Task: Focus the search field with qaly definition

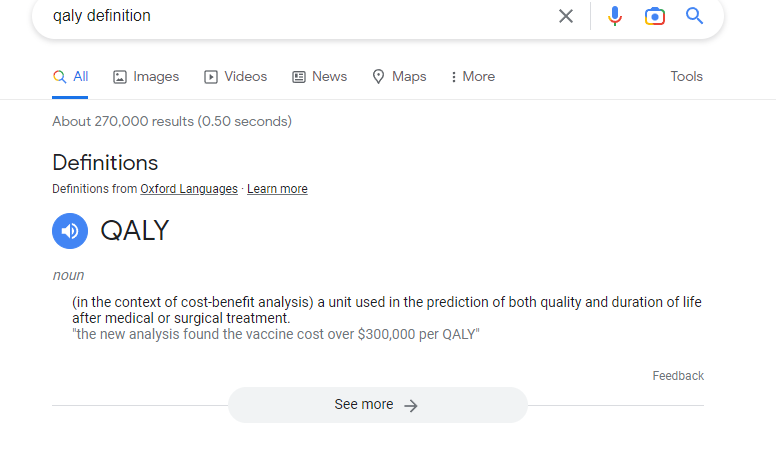Action: click(x=297, y=16)
